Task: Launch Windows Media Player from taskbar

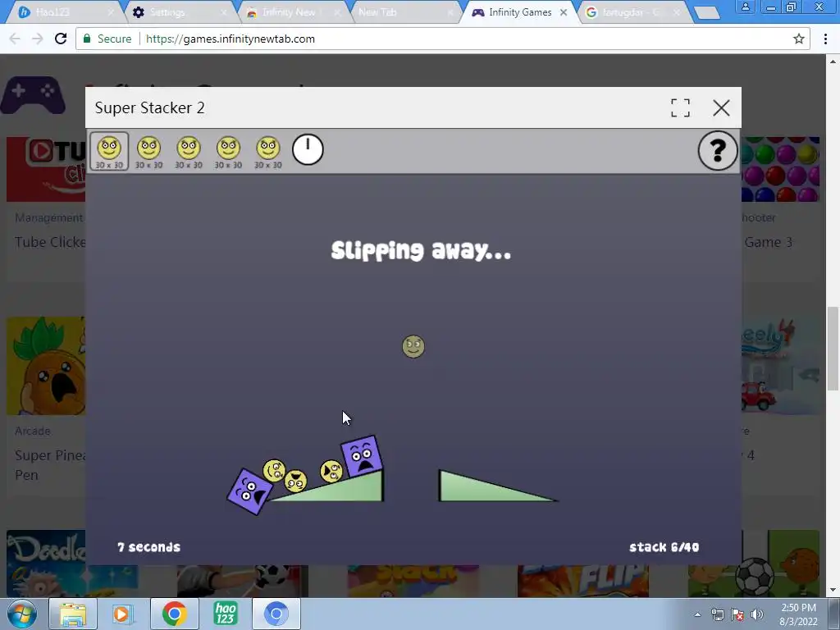Action: coord(122,614)
